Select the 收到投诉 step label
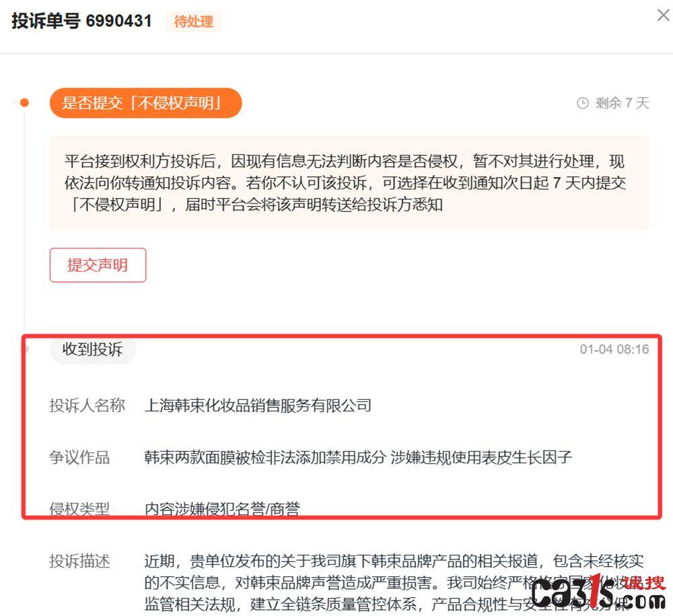 [93, 349]
